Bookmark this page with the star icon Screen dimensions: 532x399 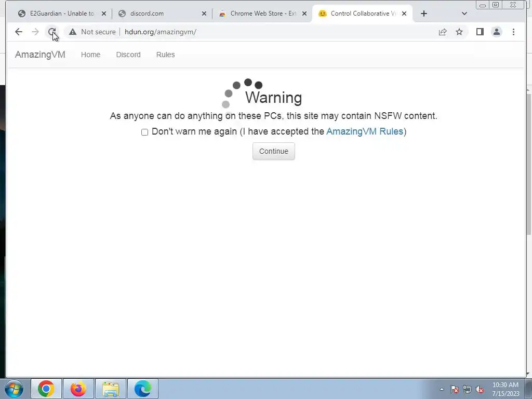pyautogui.click(x=459, y=32)
